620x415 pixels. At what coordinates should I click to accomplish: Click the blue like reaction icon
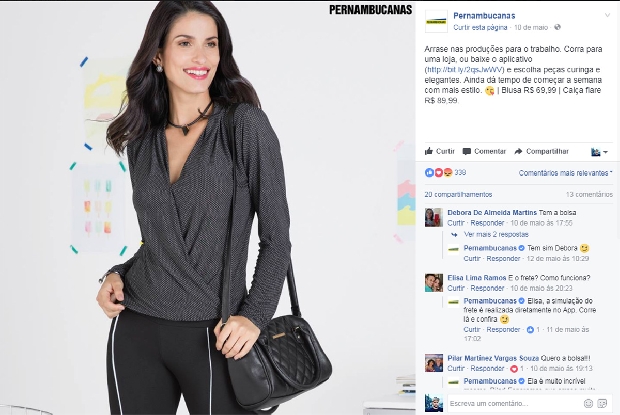coord(429,173)
